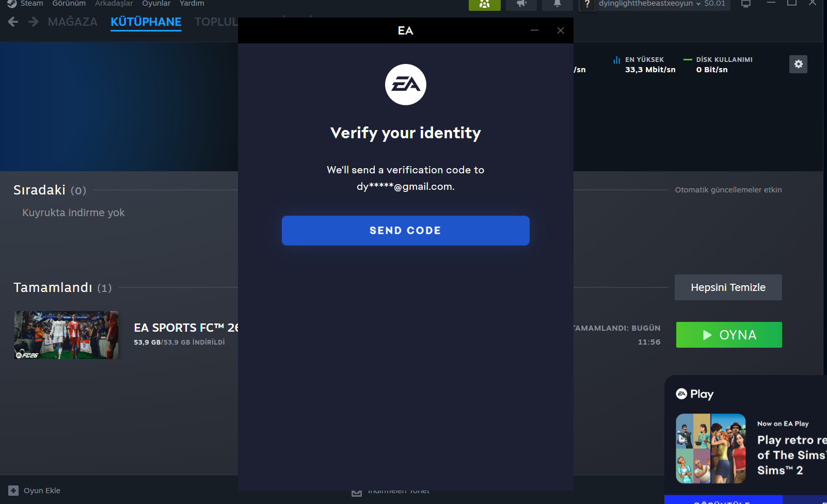
Task: Click the 'Play retro' Sims promo headline
Action: click(792, 455)
